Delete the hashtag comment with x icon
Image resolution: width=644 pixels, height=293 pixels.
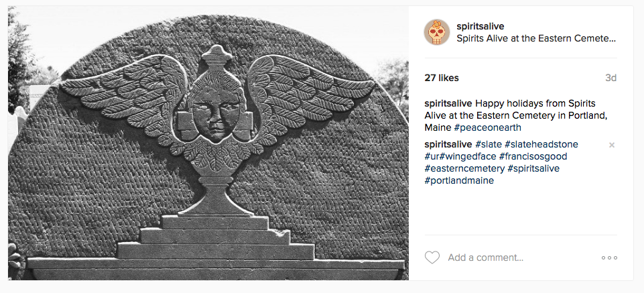612,145
